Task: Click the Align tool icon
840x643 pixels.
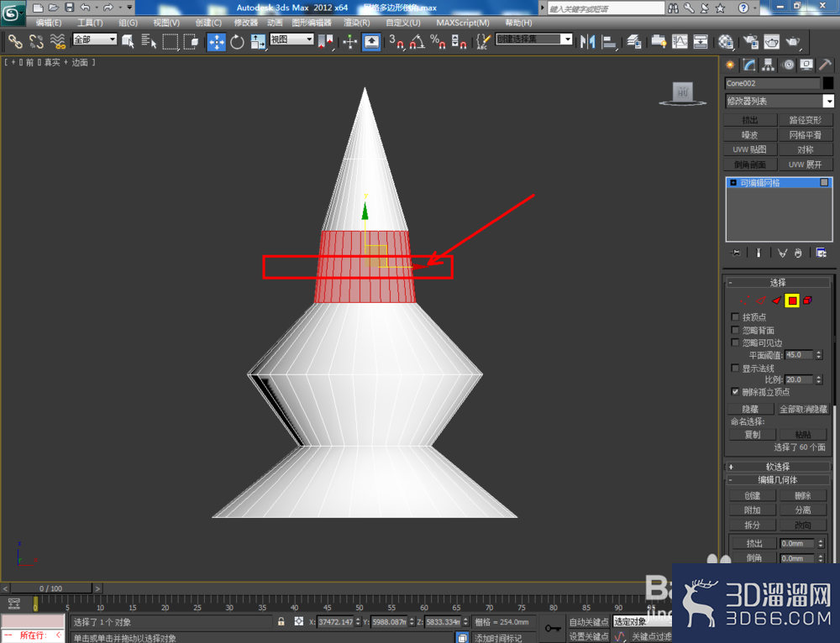Action: 609,42
